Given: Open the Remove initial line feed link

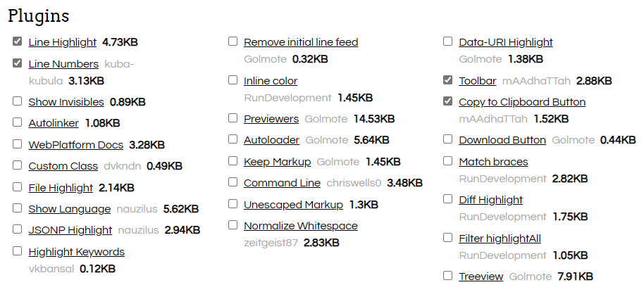Looking at the screenshot, I should [x=301, y=42].
